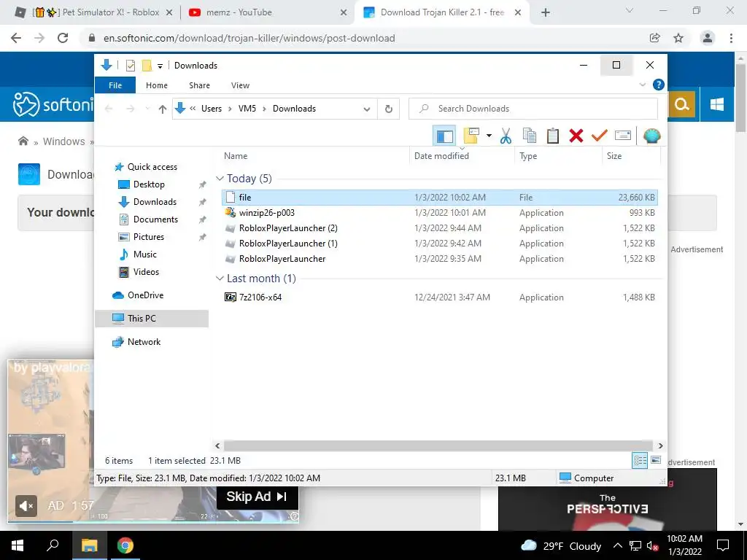Screen dimensions: 747x560
Task: Select This PC in navigation pane
Action: (x=152, y=319)
